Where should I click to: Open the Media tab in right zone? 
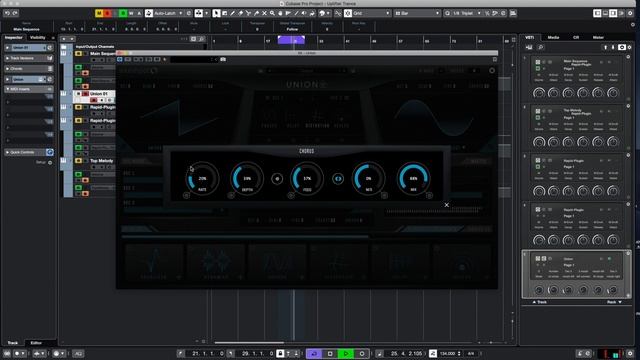pyautogui.click(x=553, y=38)
